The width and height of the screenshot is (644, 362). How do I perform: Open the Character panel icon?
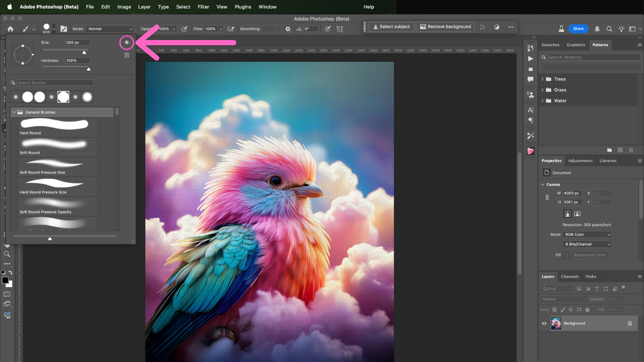click(530, 110)
